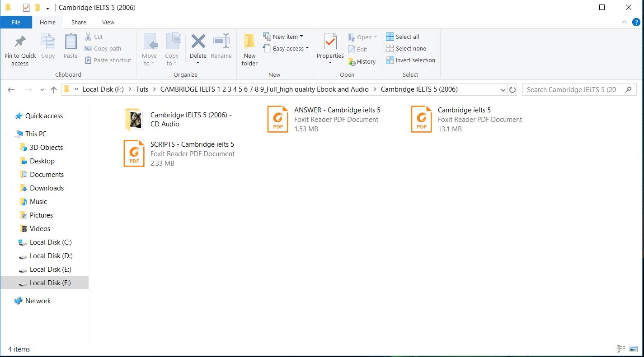Image resolution: width=644 pixels, height=357 pixels.
Task: Switch to large thumbnails view in status bar
Action: [x=634, y=349]
